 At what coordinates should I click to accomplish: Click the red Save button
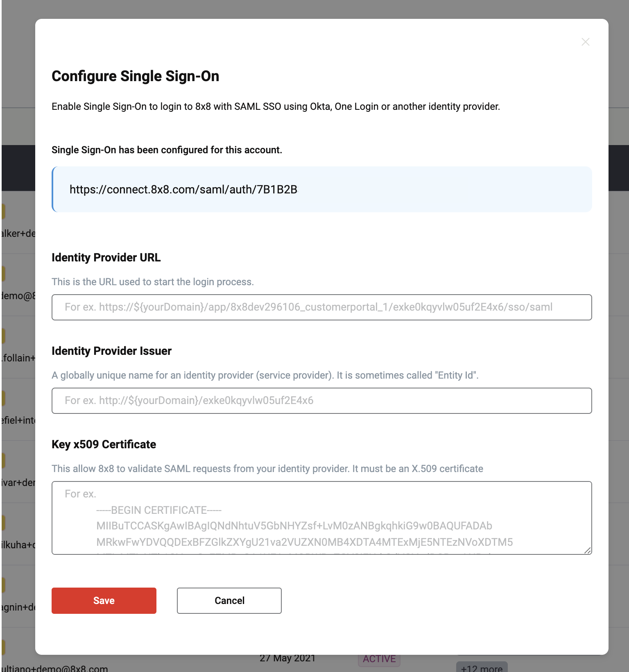pyautogui.click(x=104, y=600)
